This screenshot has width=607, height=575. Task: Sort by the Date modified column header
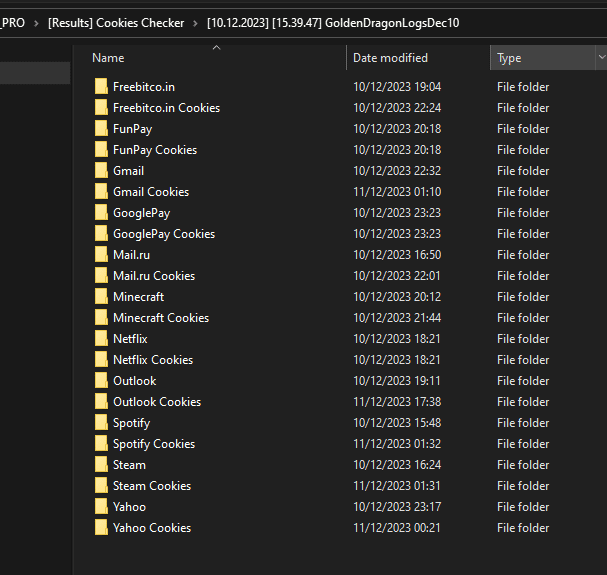coord(390,58)
